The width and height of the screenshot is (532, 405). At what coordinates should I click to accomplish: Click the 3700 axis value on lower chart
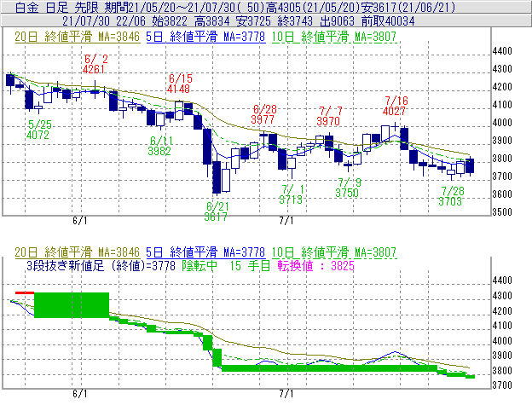(x=502, y=385)
